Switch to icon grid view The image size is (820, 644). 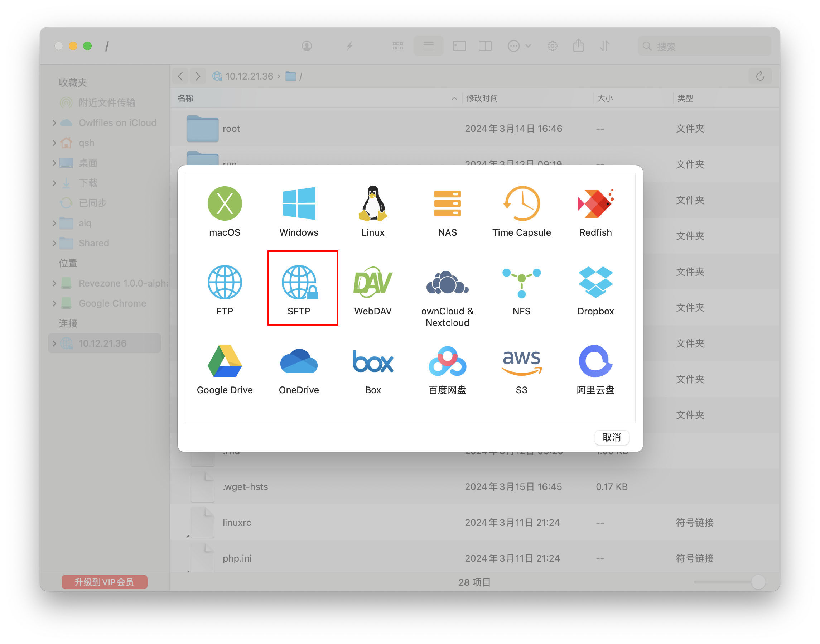click(x=397, y=46)
